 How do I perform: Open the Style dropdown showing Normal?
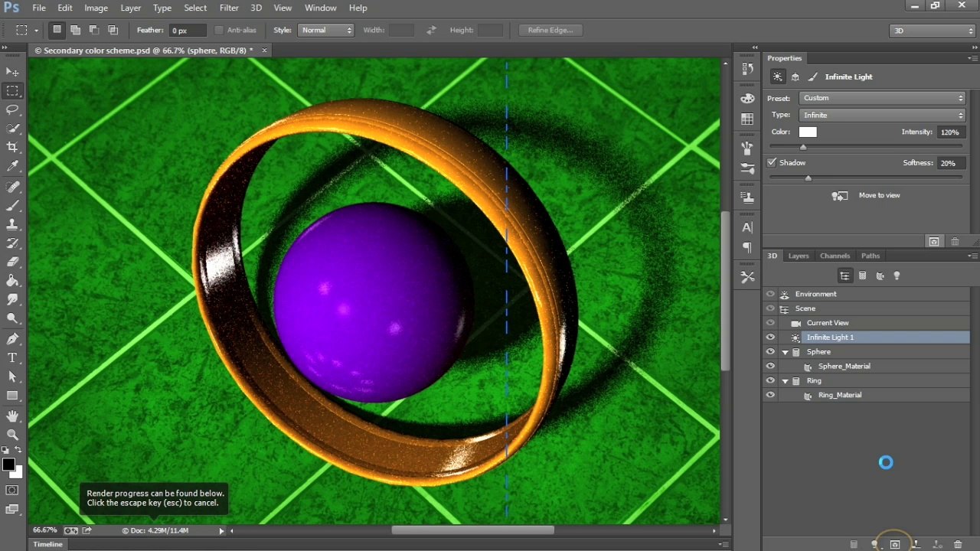click(x=326, y=30)
